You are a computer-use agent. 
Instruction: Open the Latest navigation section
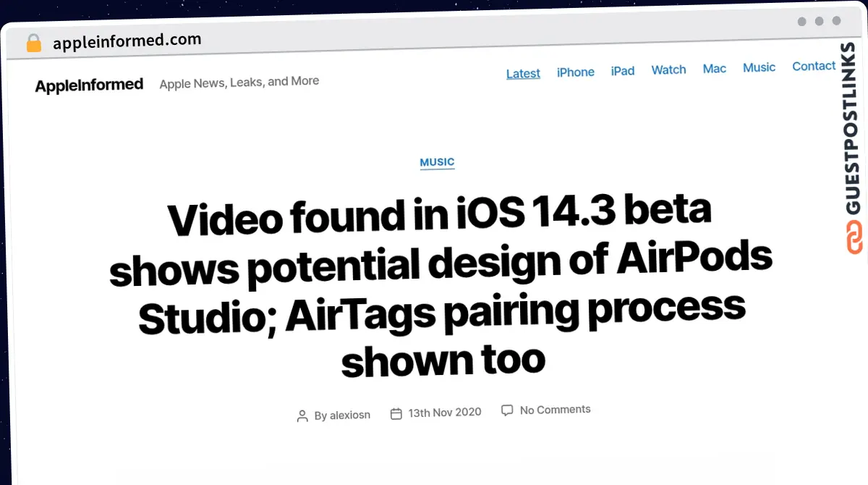click(523, 73)
